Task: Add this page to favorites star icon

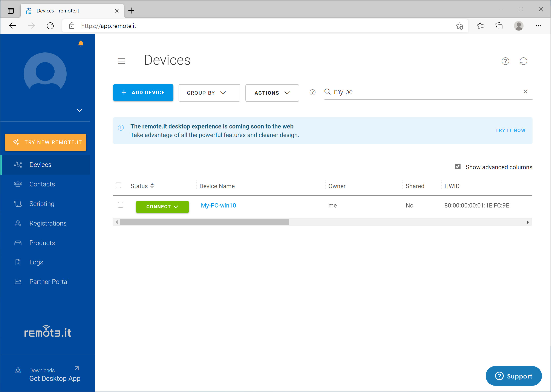Action: [x=459, y=26]
